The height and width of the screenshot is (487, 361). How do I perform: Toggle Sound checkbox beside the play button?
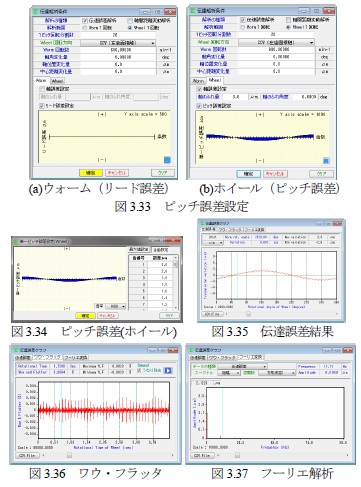coord(139,371)
